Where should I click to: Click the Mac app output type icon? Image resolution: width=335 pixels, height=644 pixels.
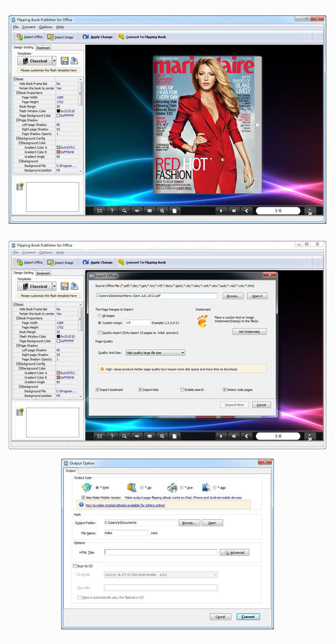click(x=206, y=488)
